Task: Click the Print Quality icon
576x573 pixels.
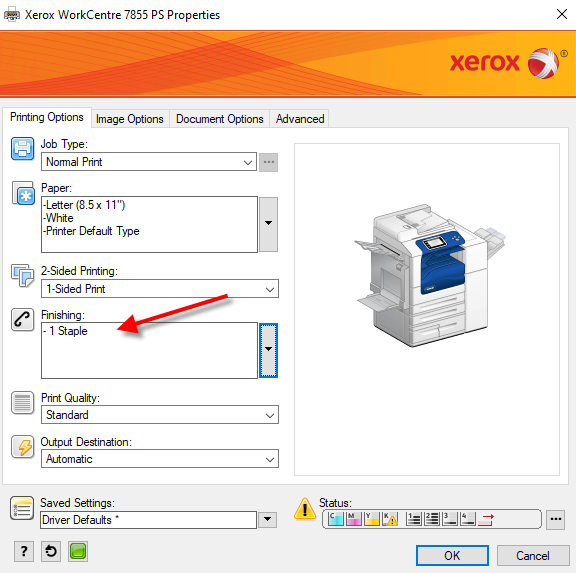Action: pyautogui.click(x=22, y=403)
